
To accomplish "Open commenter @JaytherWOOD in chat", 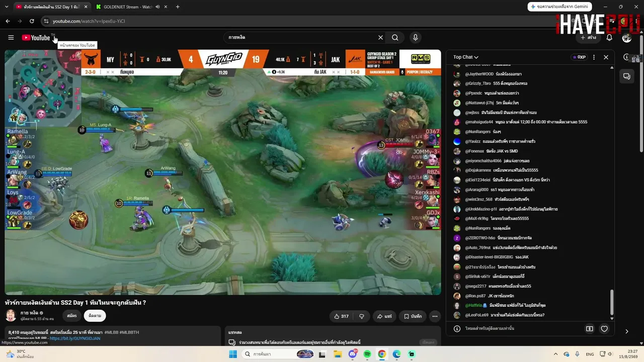I will [479, 74].
